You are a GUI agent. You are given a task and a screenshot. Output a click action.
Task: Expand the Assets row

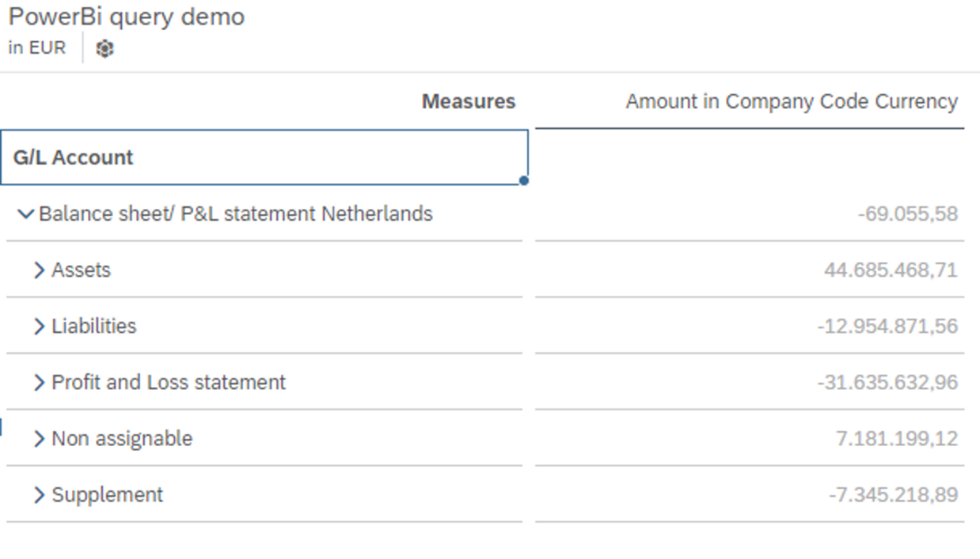click(39, 271)
